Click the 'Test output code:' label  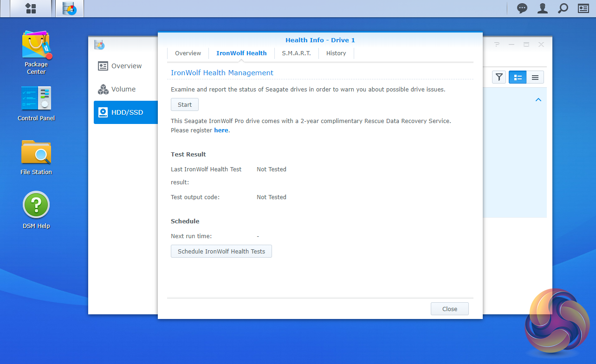tap(195, 197)
